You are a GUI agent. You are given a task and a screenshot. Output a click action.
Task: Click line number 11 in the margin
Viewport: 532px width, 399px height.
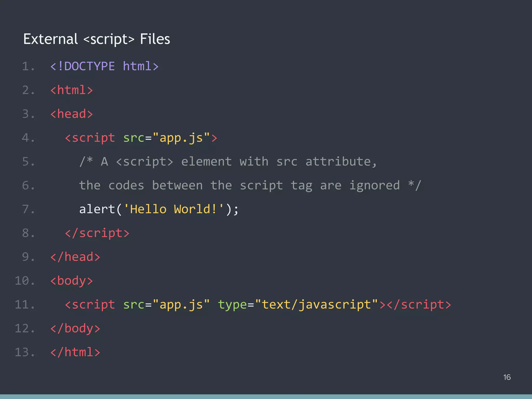[x=25, y=304]
